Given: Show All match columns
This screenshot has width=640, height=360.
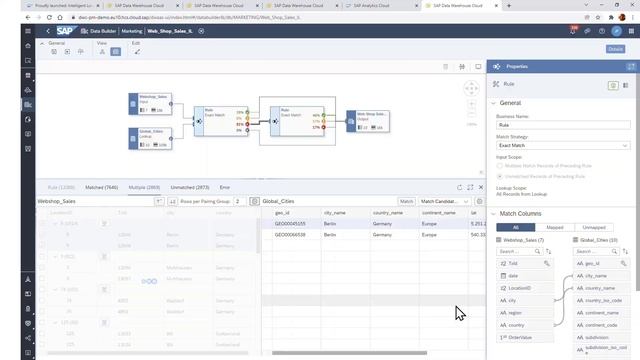Looking at the screenshot, I should click(516, 227).
